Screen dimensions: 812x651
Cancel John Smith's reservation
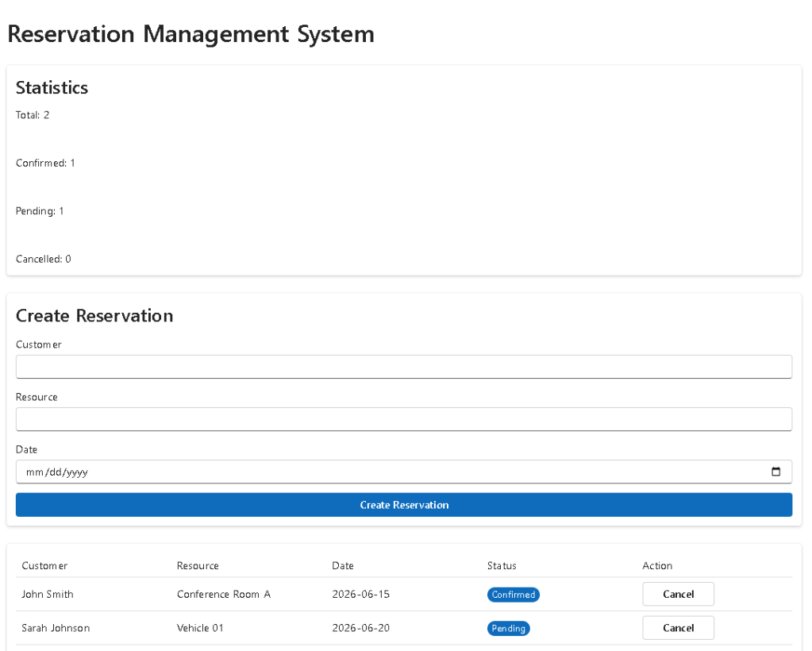coord(678,594)
